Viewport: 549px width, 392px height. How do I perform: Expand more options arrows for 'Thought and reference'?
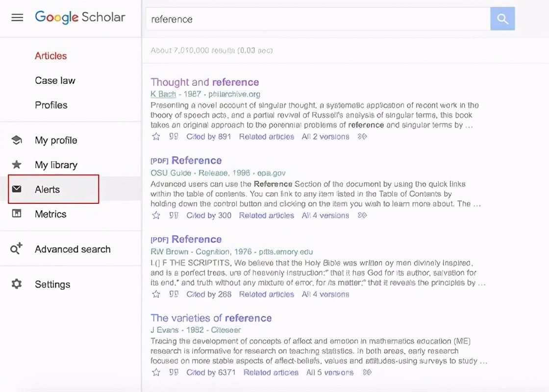click(x=362, y=137)
